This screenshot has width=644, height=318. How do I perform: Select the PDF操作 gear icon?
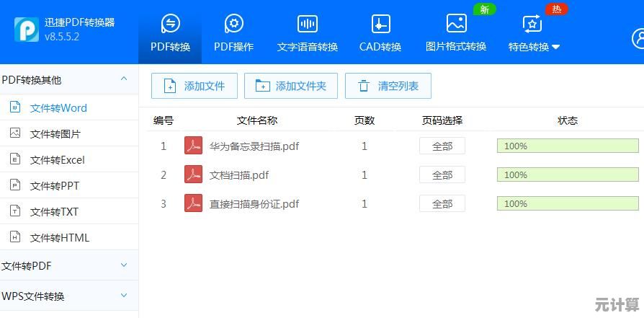point(233,24)
